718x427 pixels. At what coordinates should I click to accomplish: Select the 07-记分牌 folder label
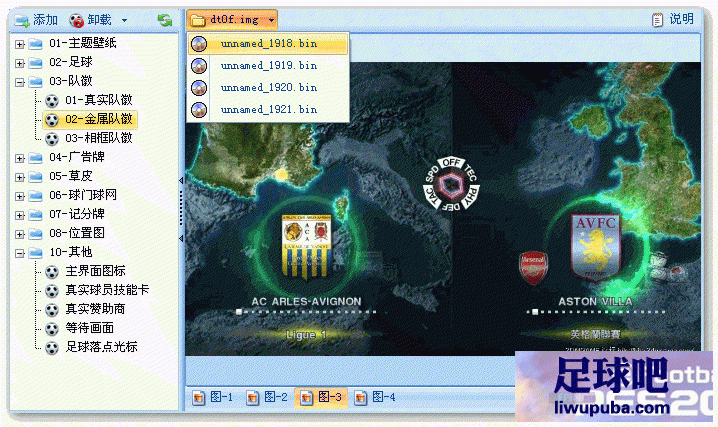pyautogui.click(x=76, y=214)
